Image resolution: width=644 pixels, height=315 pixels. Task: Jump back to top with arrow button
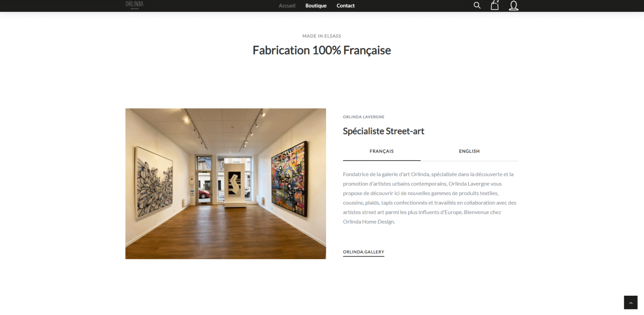tap(631, 303)
